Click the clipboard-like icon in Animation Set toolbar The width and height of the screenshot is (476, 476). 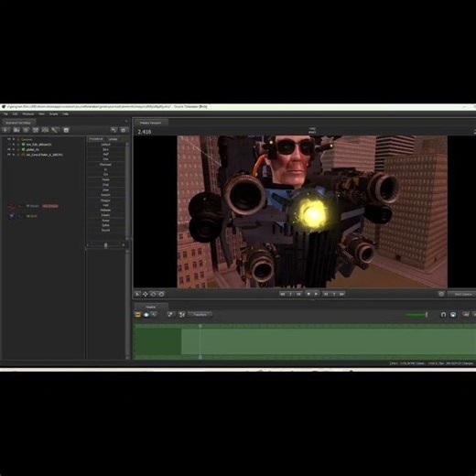pyautogui.click(x=66, y=130)
